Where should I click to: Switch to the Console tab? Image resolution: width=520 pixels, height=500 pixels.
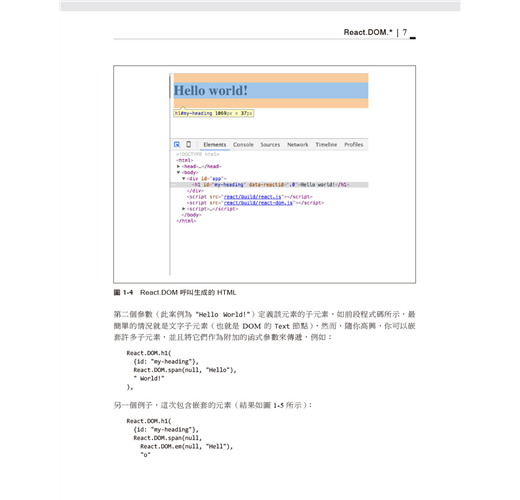click(243, 144)
